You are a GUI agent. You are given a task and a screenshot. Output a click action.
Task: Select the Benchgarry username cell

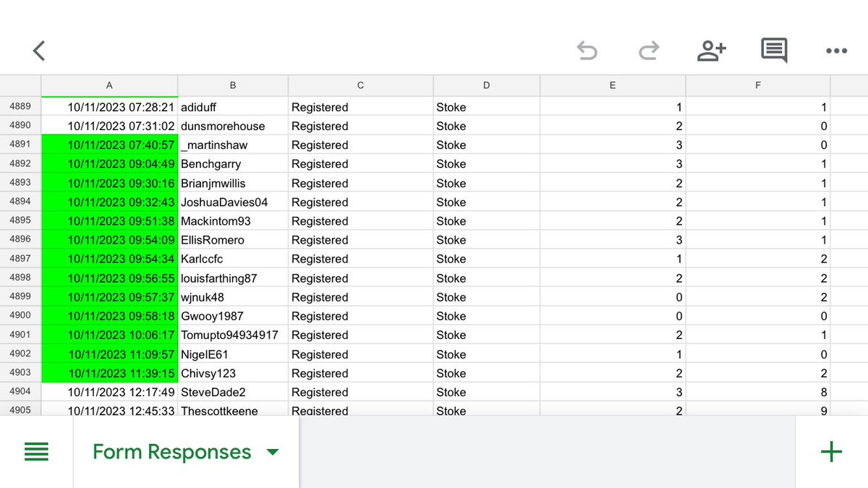(x=233, y=163)
